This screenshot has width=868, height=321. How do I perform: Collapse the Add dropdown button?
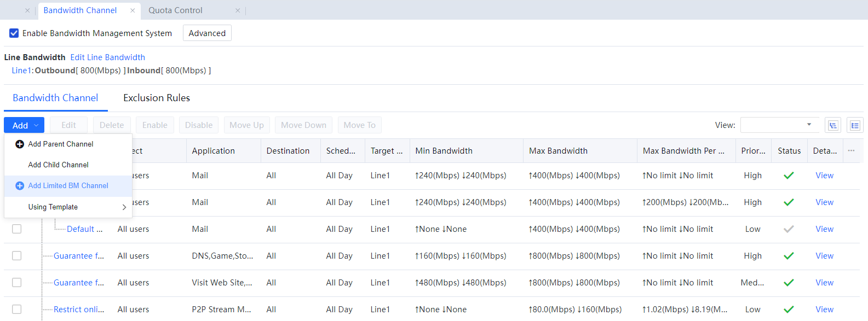coord(24,125)
